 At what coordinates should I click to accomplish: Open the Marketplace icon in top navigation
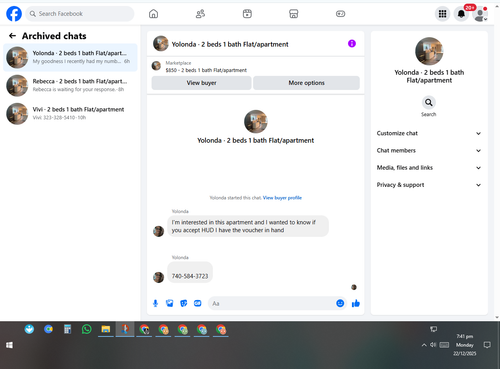point(293,14)
